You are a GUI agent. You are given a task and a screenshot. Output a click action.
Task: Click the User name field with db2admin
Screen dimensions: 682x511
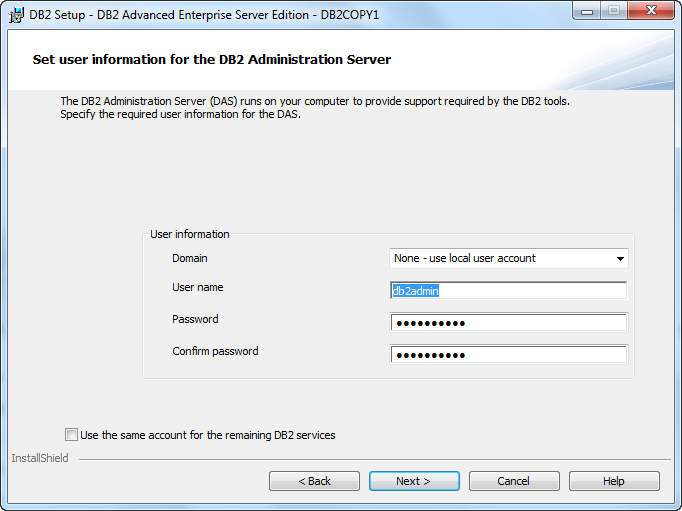(x=508, y=291)
